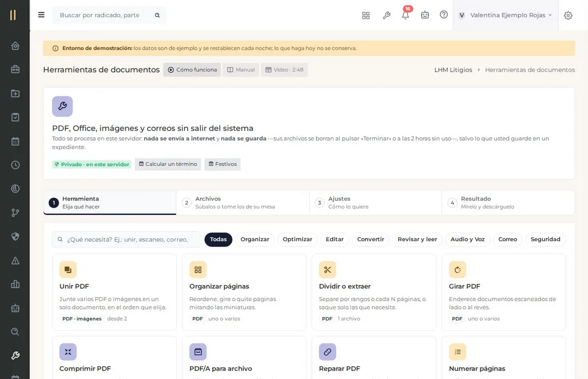Filter tools by Optimizar

pos(297,239)
